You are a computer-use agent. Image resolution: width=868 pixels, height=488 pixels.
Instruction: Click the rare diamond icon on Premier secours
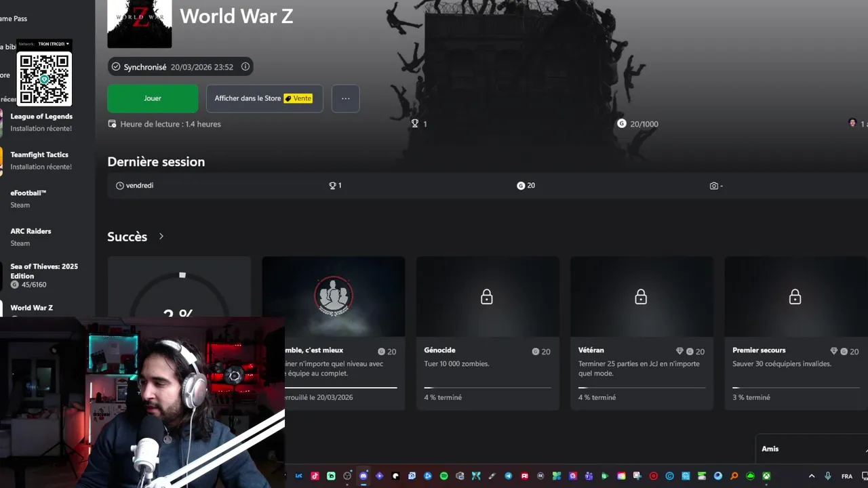click(833, 351)
